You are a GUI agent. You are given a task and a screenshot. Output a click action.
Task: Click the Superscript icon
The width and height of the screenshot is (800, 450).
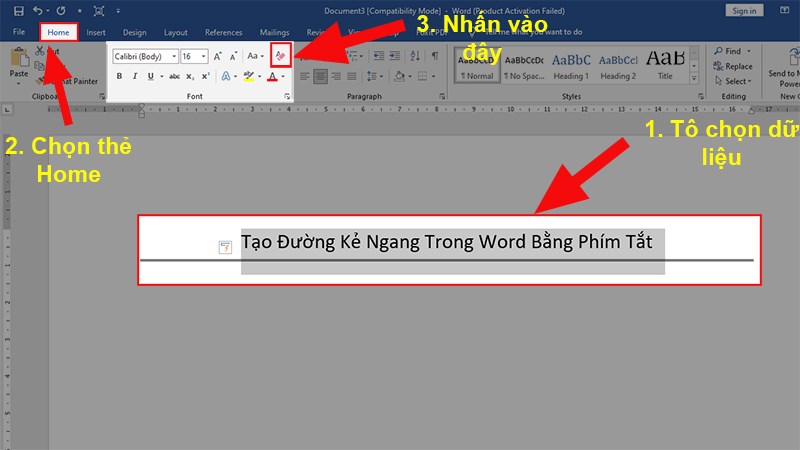pos(205,76)
